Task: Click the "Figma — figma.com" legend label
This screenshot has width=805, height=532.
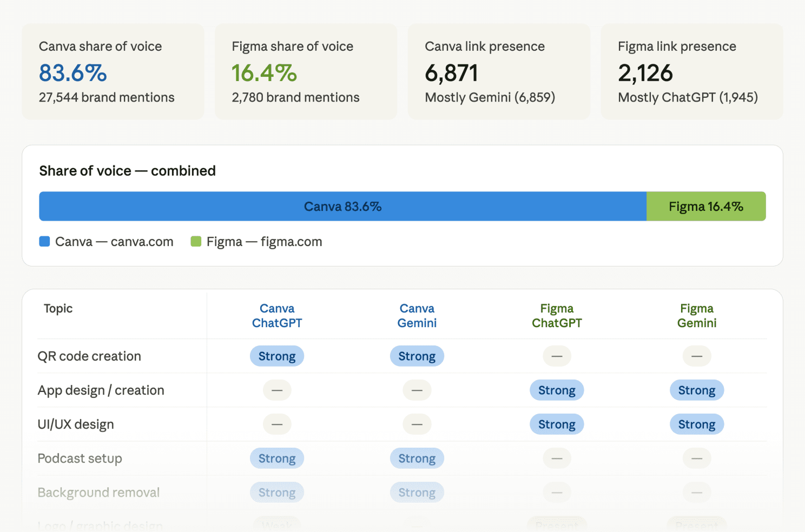Action: (265, 242)
